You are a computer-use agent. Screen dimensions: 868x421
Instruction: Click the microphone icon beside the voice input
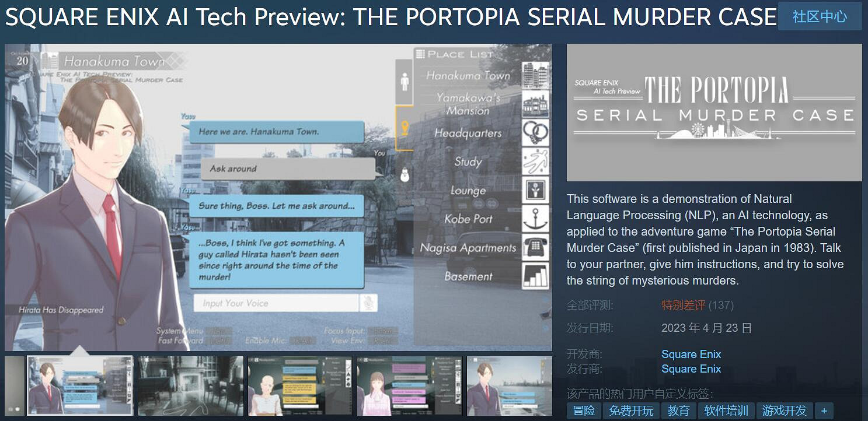pos(368,303)
